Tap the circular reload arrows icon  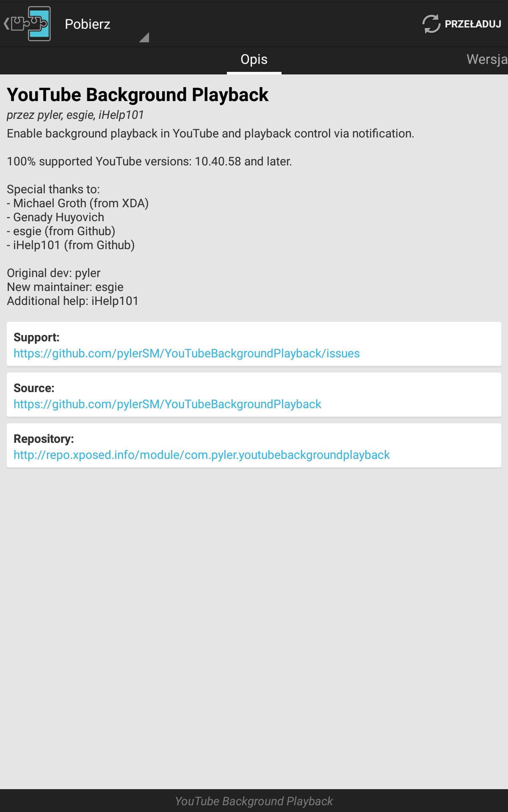431,24
